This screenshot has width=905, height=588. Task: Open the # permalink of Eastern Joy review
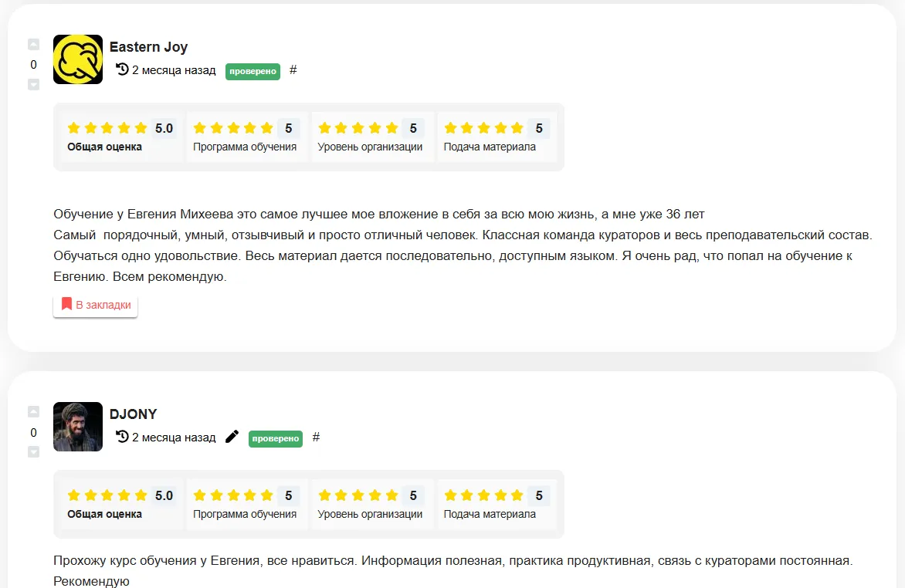[293, 69]
